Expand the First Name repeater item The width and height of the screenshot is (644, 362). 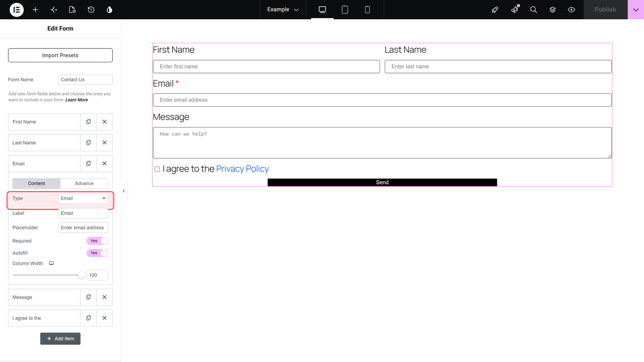(x=44, y=122)
